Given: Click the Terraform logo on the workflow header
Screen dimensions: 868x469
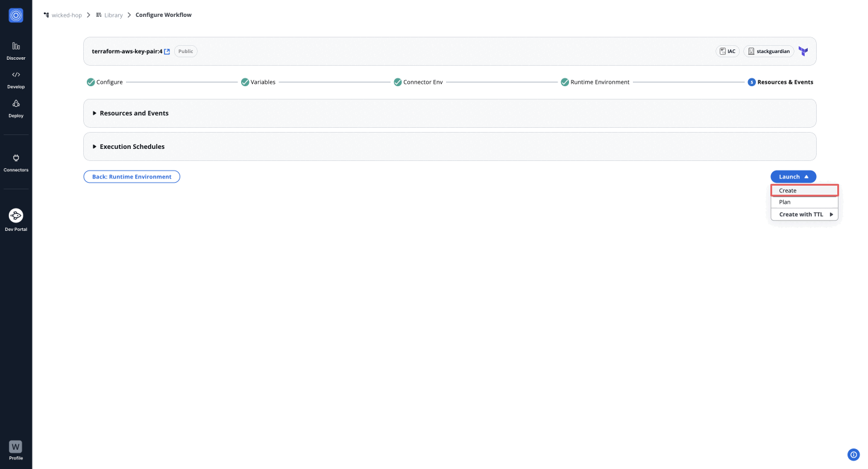Looking at the screenshot, I should coord(802,51).
